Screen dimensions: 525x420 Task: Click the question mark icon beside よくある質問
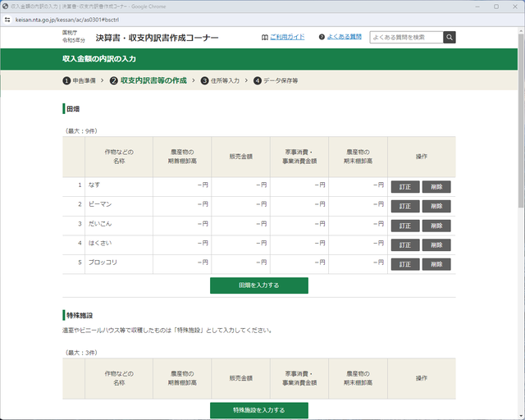[x=322, y=37]
